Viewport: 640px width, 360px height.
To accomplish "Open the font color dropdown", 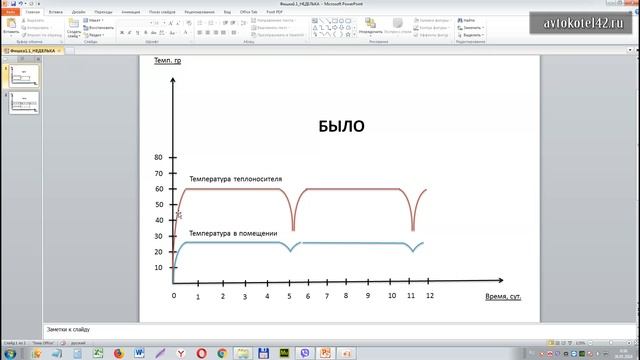I will 190,32.
